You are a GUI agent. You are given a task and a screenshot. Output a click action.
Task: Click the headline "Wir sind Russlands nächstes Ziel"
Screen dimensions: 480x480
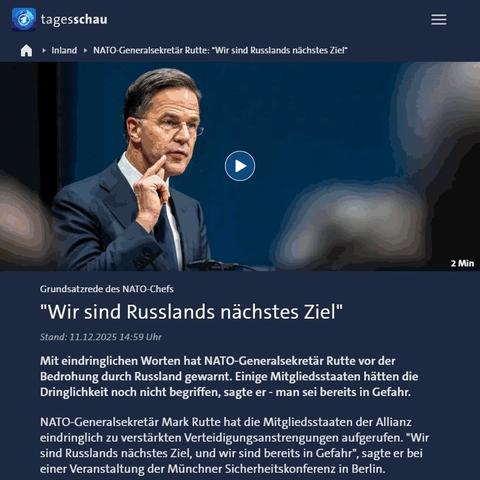(x=191, y=312)
